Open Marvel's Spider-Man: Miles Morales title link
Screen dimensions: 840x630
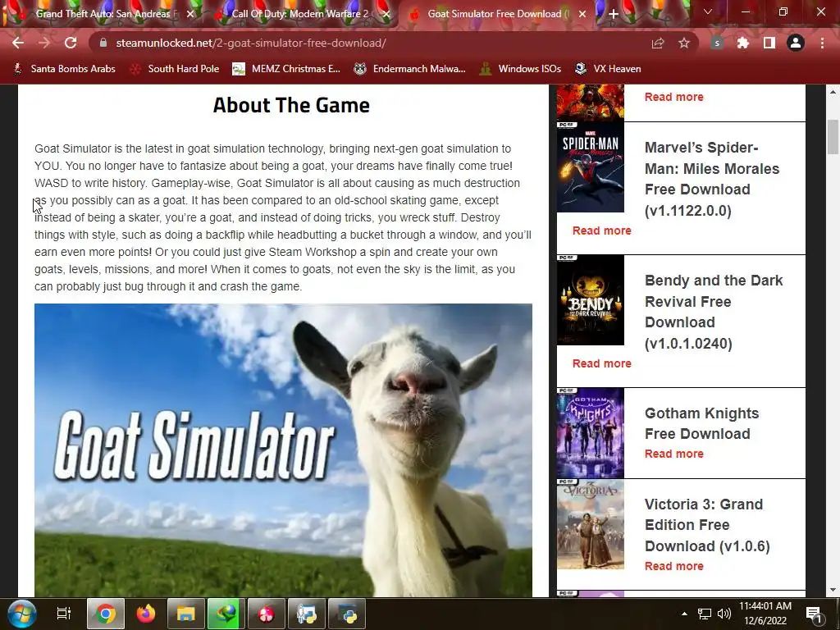click(x=712, y=179)
